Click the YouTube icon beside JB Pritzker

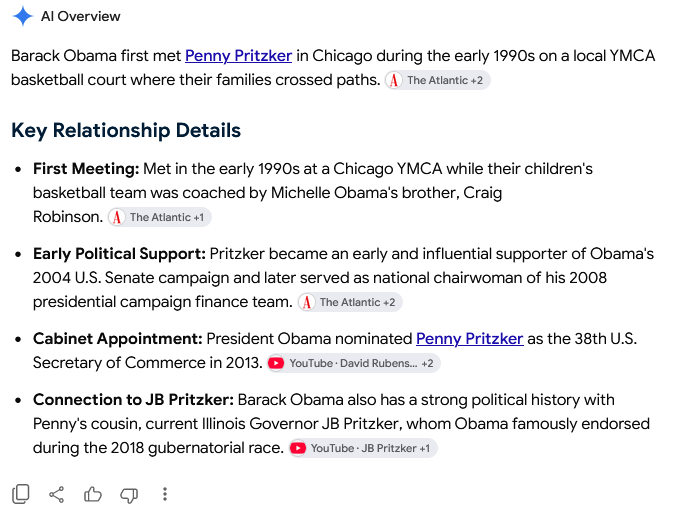298,448
